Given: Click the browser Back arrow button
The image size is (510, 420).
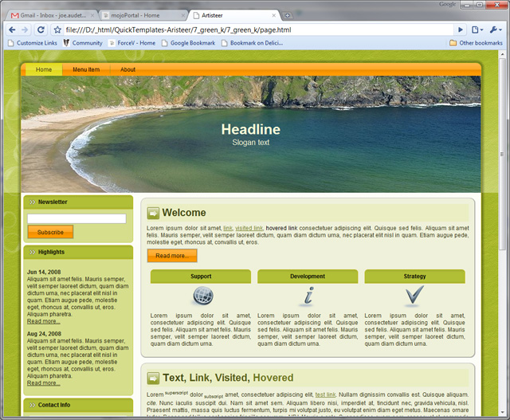Looking at the screenshot, I should 13,30.
